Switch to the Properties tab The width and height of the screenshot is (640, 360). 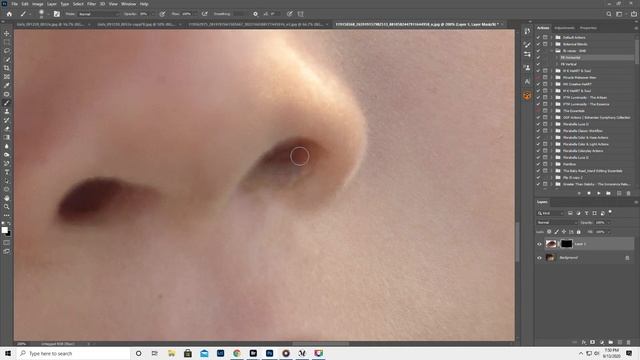click(588, 28)
